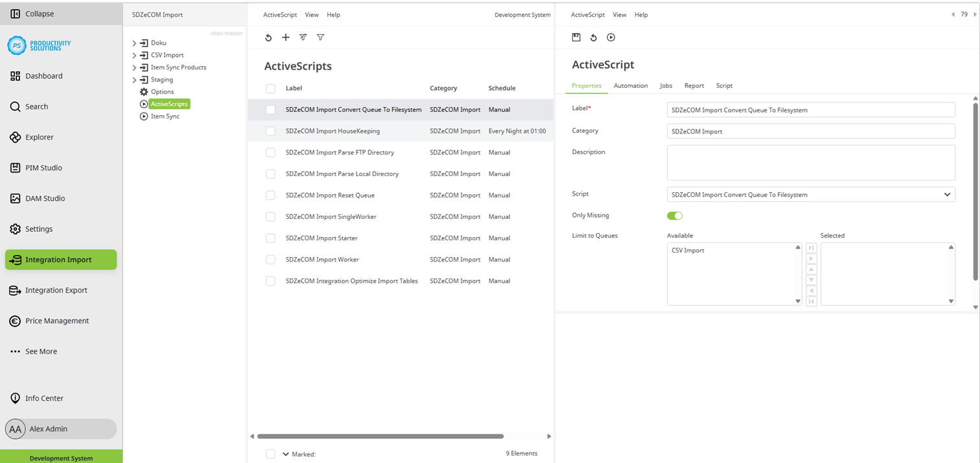Viewport: 980px width, 463px height.
Task: Enable the checkbox for SDZeCOM Import Worker row
Action: pyautogui.click(x=270, y=259)
